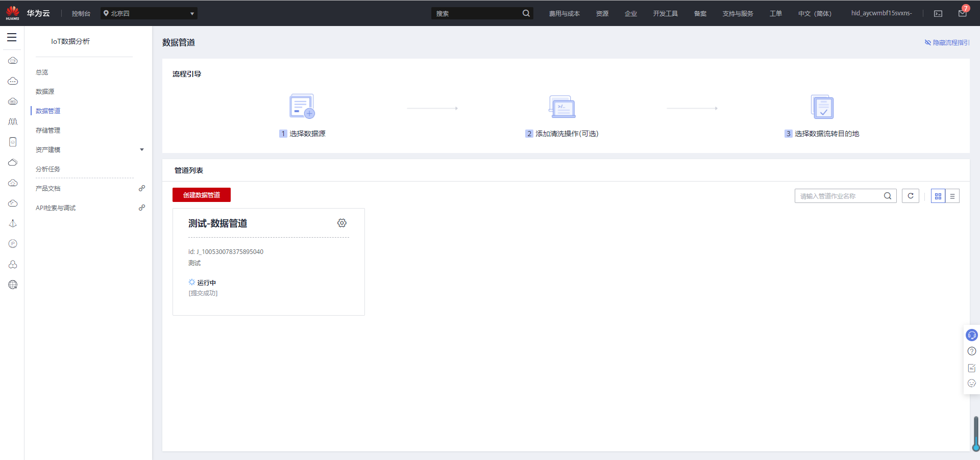Screen dimensions: 980x460
Task: Click the pyramid-shaped sidebar icon
Action: [13, 223]
